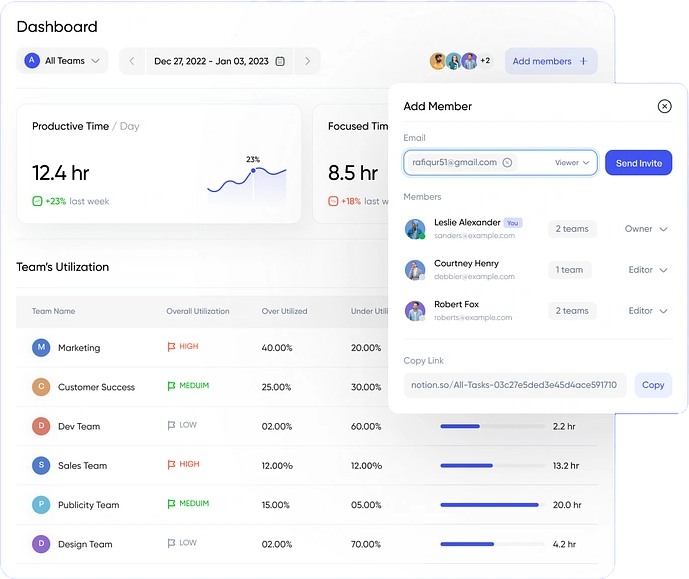This screenshot has height=579, width=689.
Task: Go to previous date range arrow
Action: (x=132, y=61)
